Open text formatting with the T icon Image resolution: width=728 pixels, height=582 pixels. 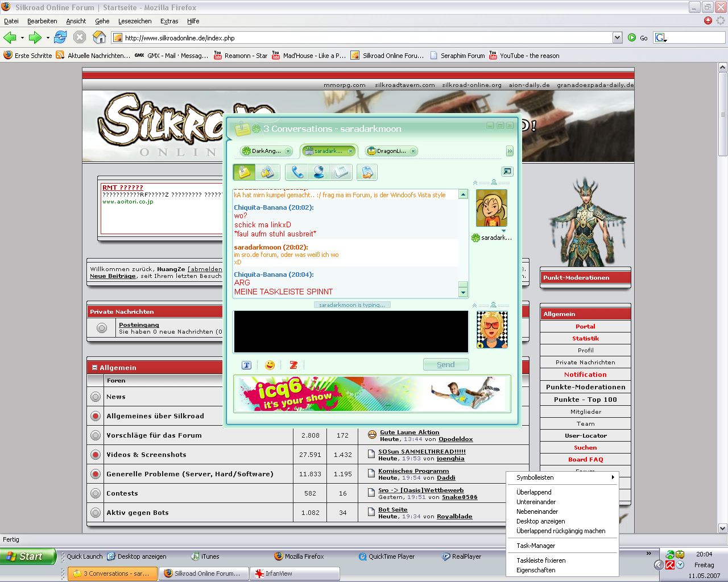click(246, 365)
